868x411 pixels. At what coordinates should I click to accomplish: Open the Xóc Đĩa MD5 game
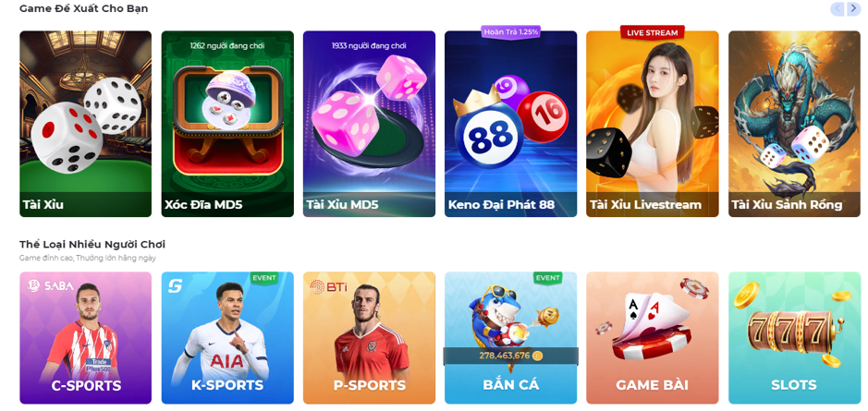pos(227,124)
